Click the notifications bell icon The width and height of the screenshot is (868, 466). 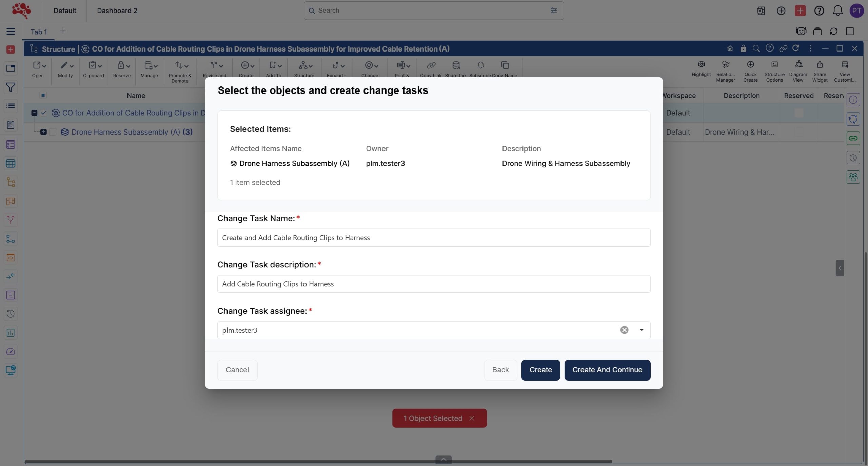837,11
